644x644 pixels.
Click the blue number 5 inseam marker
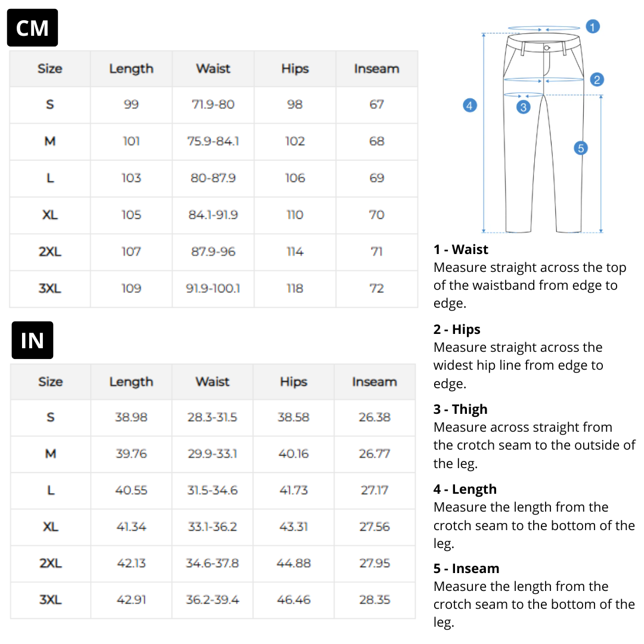pos(581,148)
